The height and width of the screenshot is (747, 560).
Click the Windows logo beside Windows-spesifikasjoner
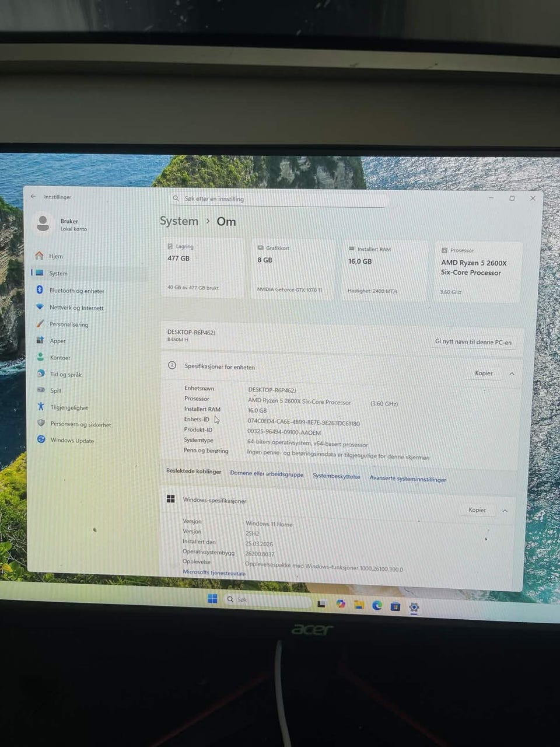pos(171,498)
